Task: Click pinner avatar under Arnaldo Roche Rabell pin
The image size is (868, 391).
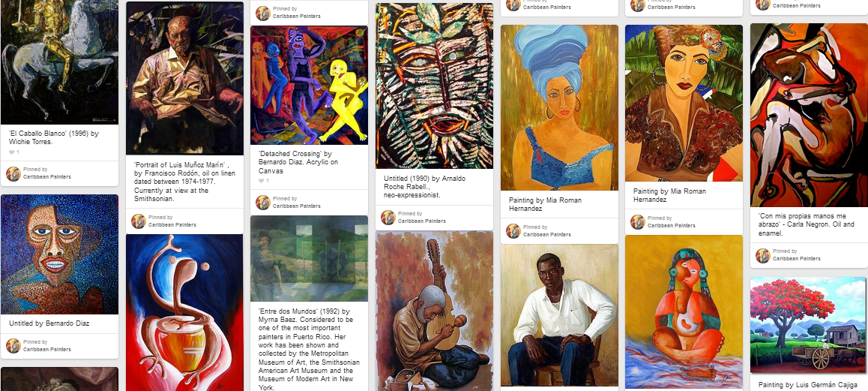Action: [x=388, y=218]
